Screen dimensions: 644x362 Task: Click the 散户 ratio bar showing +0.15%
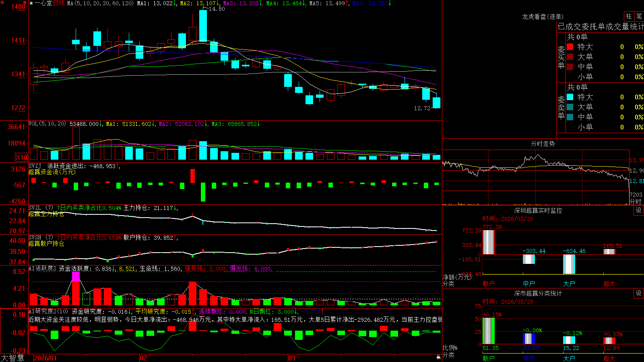[x=488, y=331]
